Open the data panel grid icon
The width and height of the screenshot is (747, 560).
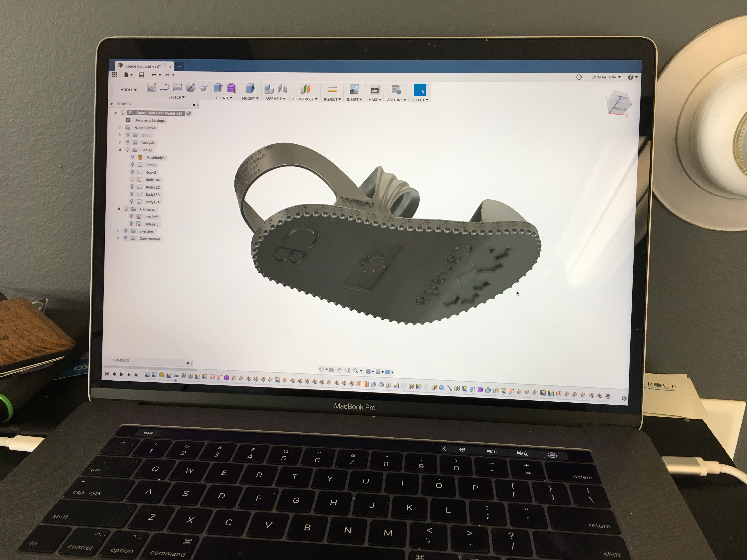point(114,75)
